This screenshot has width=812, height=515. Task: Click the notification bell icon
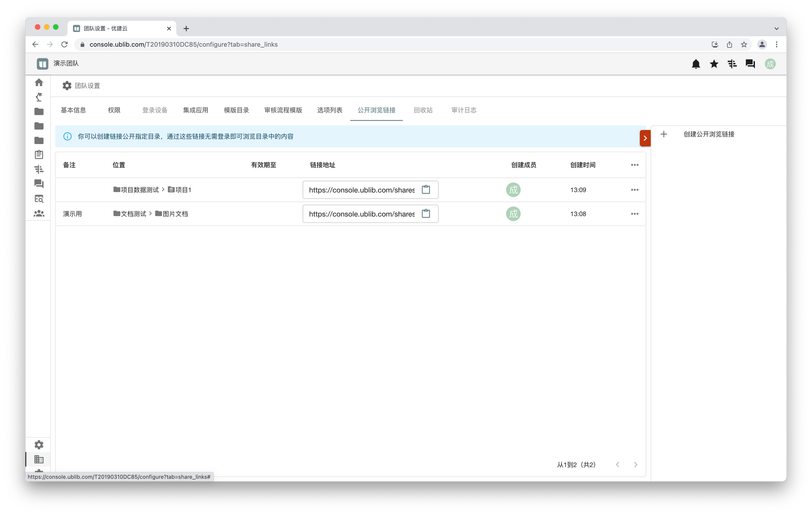[x=696, y=64]
